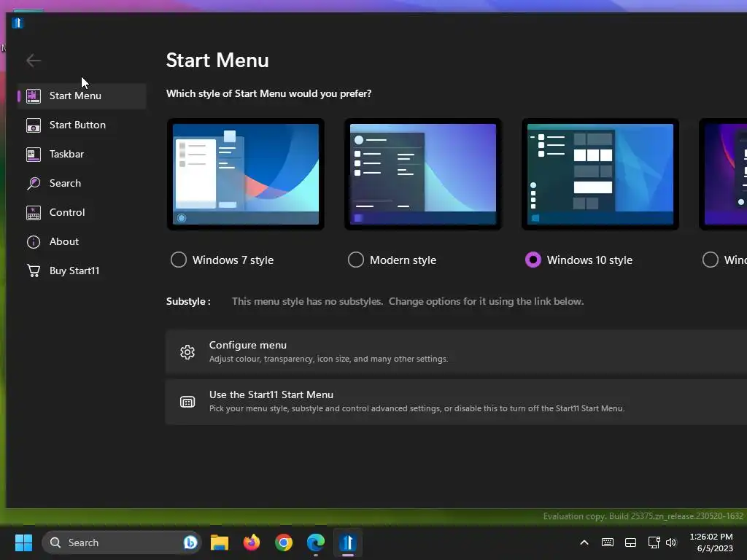Expand the hidden system tray icons chevron

(584, 542)
